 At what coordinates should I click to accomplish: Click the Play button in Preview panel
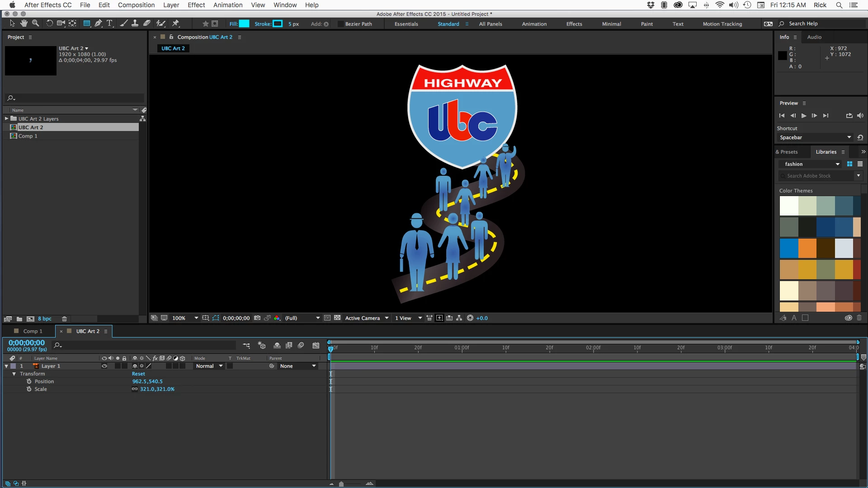(804, 116)
